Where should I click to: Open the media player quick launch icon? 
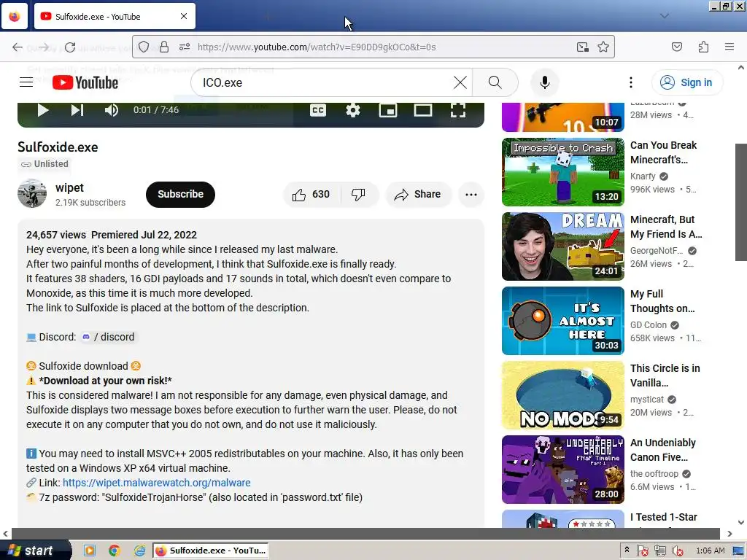point(90,551)
